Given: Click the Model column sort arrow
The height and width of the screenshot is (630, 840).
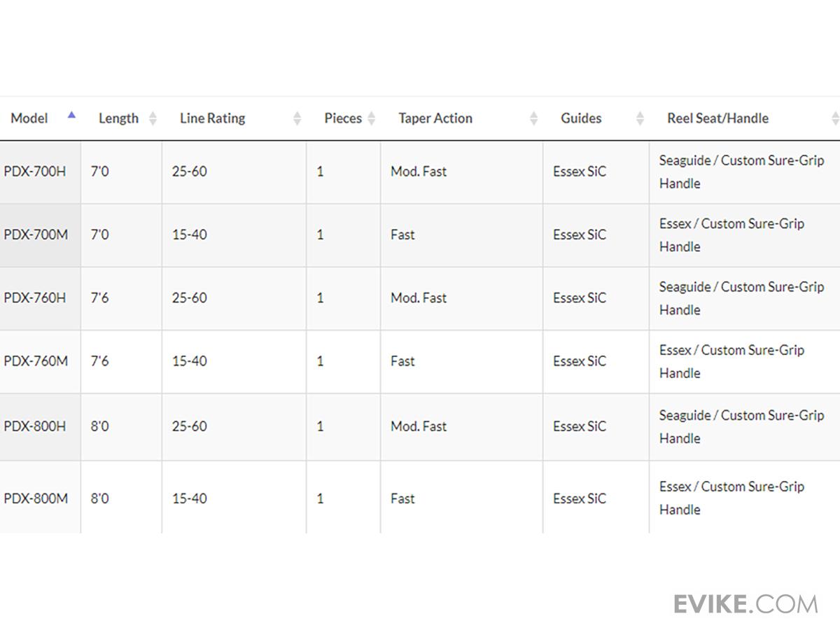Looking at the screenshot, I should [71, 115].
